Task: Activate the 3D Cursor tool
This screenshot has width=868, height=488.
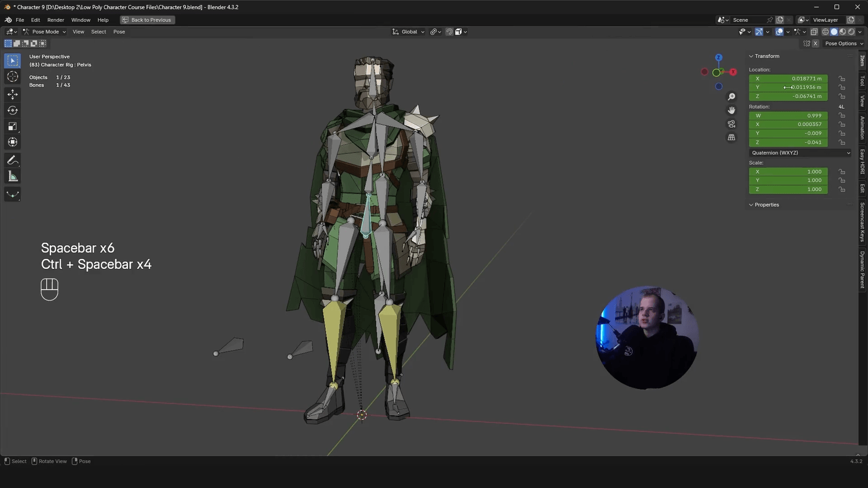Action: click(x=12, y=77)
